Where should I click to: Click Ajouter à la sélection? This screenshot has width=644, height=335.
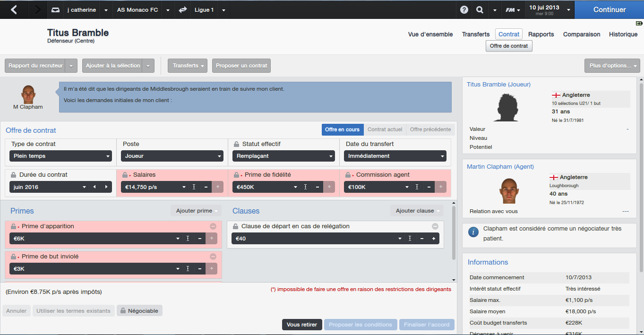[x=113, y=66]
